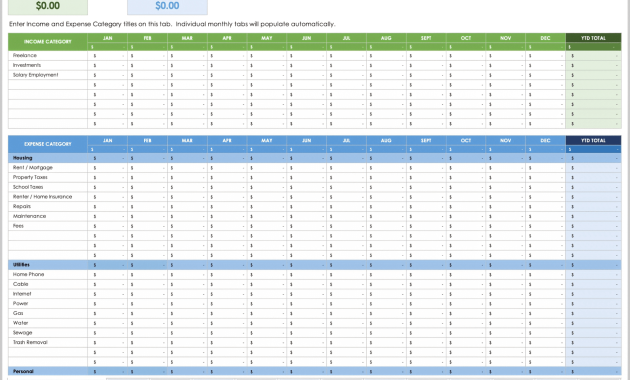
Task: Select the green YTD TOTAL income header
Action: 593,38
